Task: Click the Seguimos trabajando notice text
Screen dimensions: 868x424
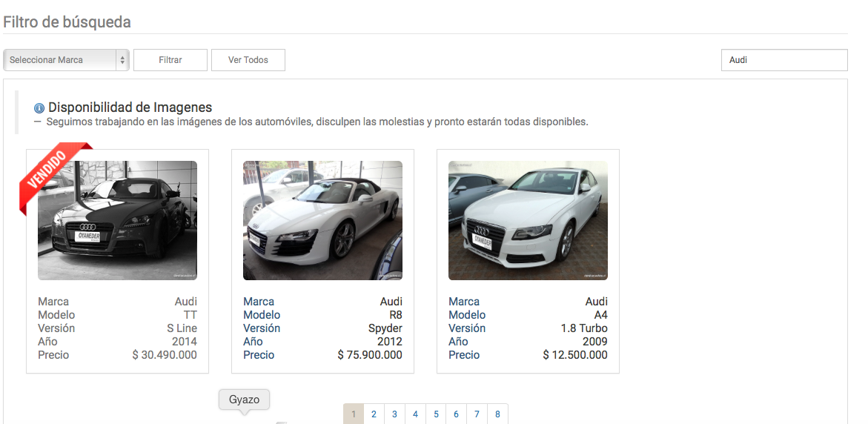Action: pyautogui.click(x=317, y=122)
